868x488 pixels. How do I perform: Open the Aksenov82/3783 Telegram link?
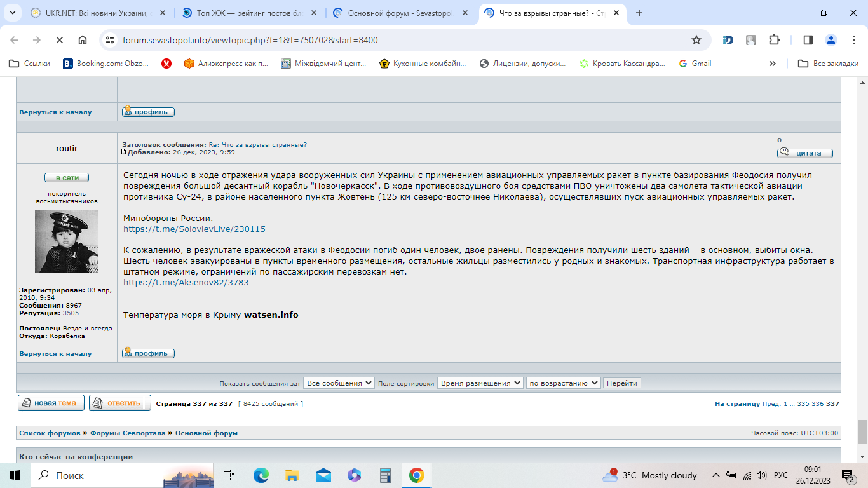pyautogui.click(x=186, y=282)
